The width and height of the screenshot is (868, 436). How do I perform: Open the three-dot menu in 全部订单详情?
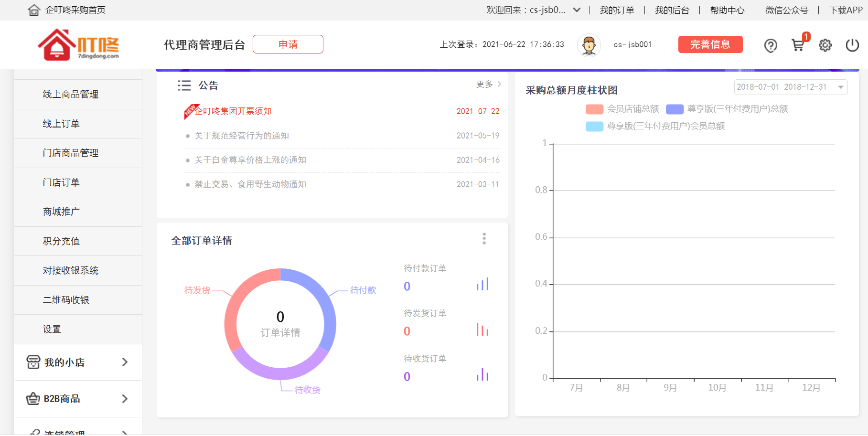(x=484, y=239)
